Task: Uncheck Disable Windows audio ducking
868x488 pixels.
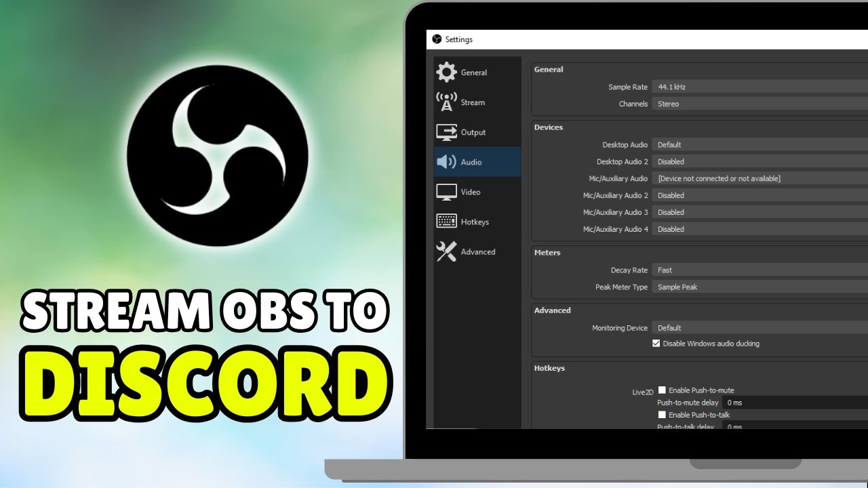Action: coord(656,344)
